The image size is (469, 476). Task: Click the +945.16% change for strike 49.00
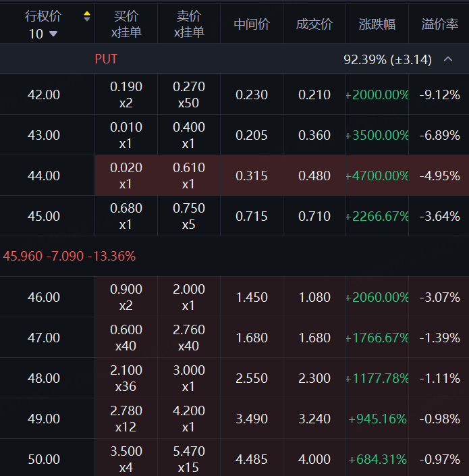377,419
